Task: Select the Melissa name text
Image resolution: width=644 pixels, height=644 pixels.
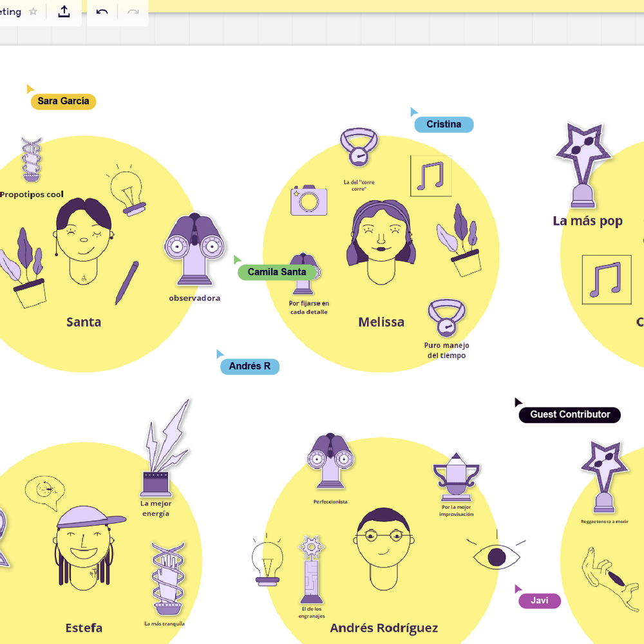Action: click(x=381, y=322)
